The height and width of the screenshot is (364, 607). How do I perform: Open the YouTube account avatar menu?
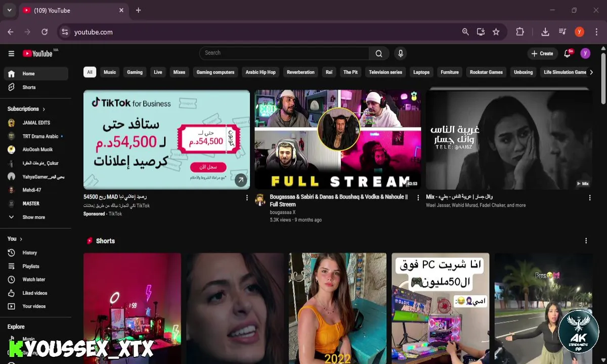coord(585,54)
